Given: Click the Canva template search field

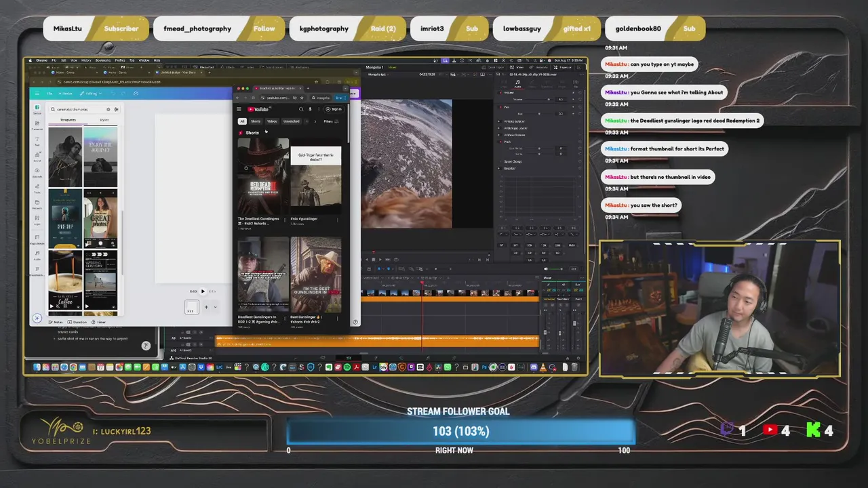Looking at the screenshot, I should pos(84,109).
